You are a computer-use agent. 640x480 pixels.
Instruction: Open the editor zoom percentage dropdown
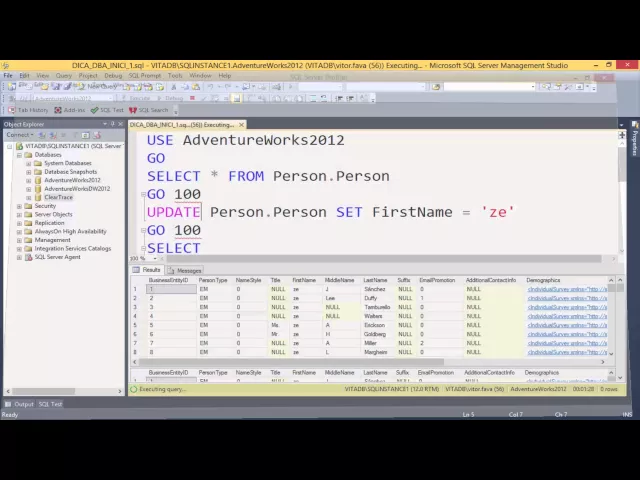[x=155, y=258]
